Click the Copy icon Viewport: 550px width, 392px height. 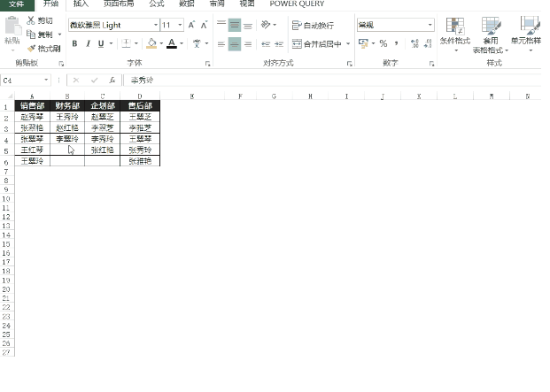tap(31, 35)
